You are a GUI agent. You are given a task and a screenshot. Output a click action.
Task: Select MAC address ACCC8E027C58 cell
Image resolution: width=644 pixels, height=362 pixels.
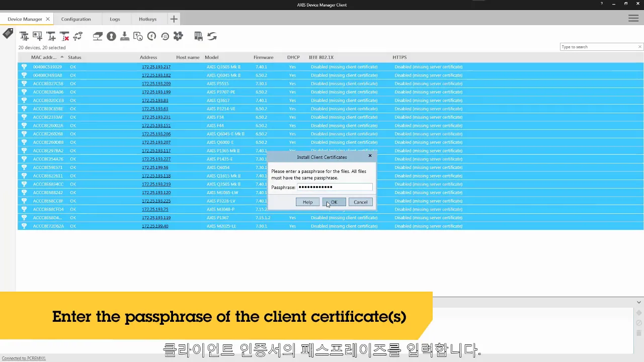(48, 83)
